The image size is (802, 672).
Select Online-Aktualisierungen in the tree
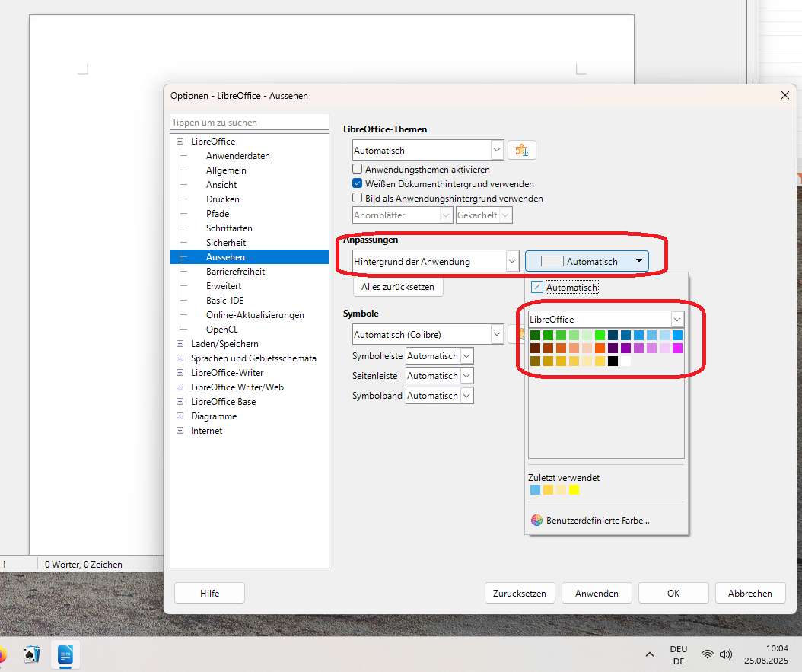255,315
